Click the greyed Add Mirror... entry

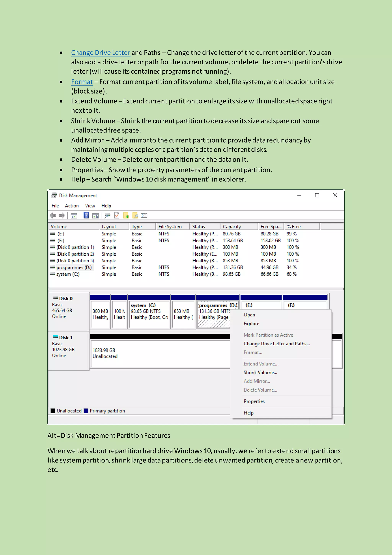click(x=281, y=381)
